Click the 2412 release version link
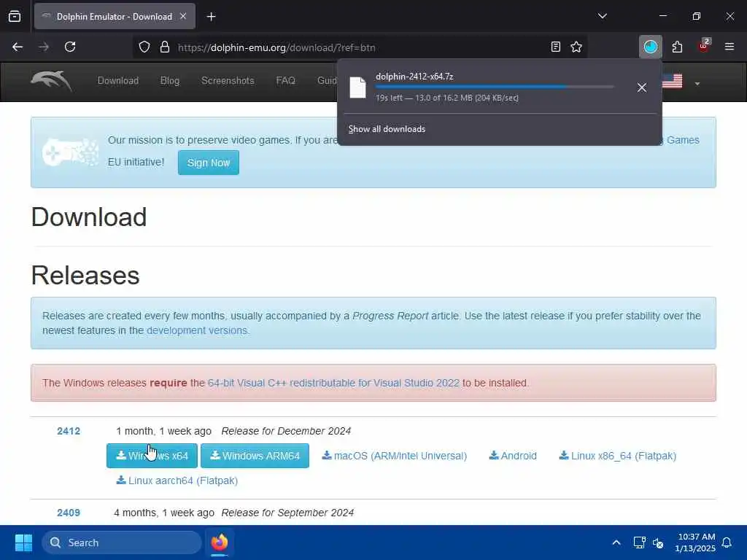Image resolution: width=747 pixels, height=560 pixels. [69, 431]
